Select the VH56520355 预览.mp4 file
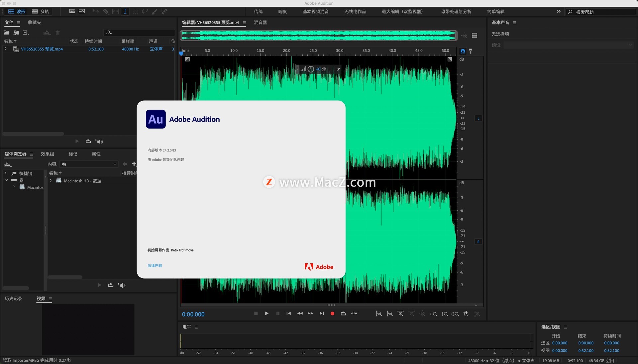Screen dimensions: 638x364 (42, 49)
